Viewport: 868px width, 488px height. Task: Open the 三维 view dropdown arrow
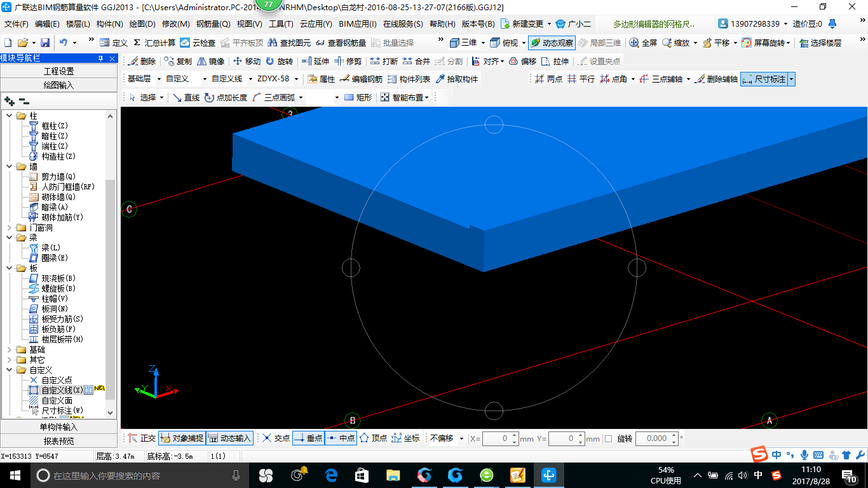pos(483,43)
